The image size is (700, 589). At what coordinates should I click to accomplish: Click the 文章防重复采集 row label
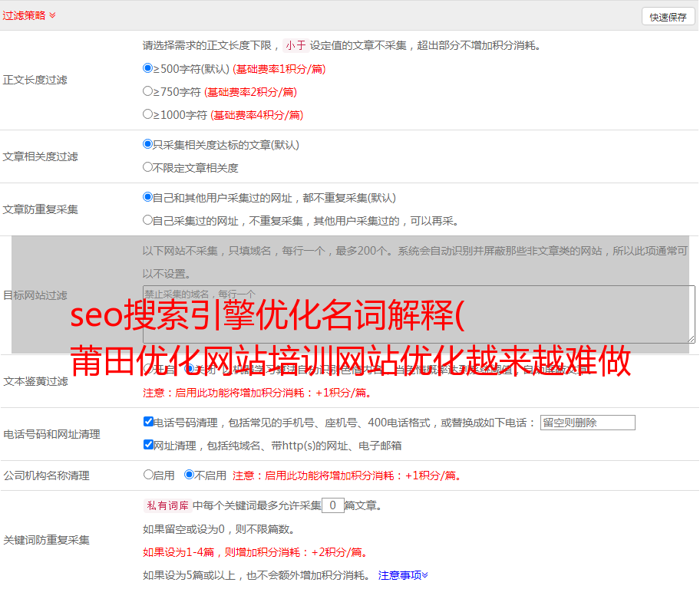(x=40, y=209)
